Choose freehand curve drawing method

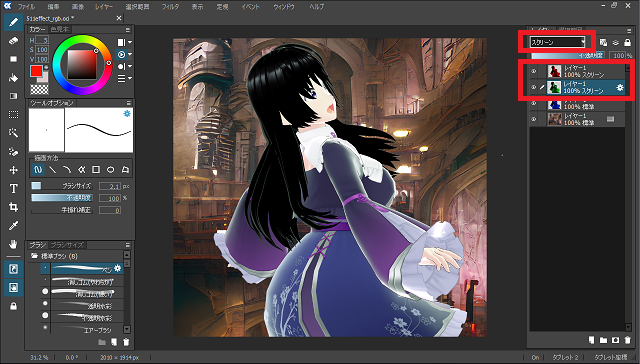38,169
